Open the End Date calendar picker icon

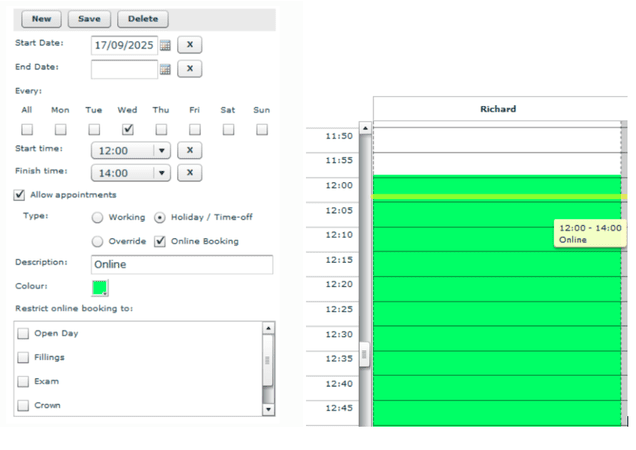pyautogui.click(x=166, y=69)
